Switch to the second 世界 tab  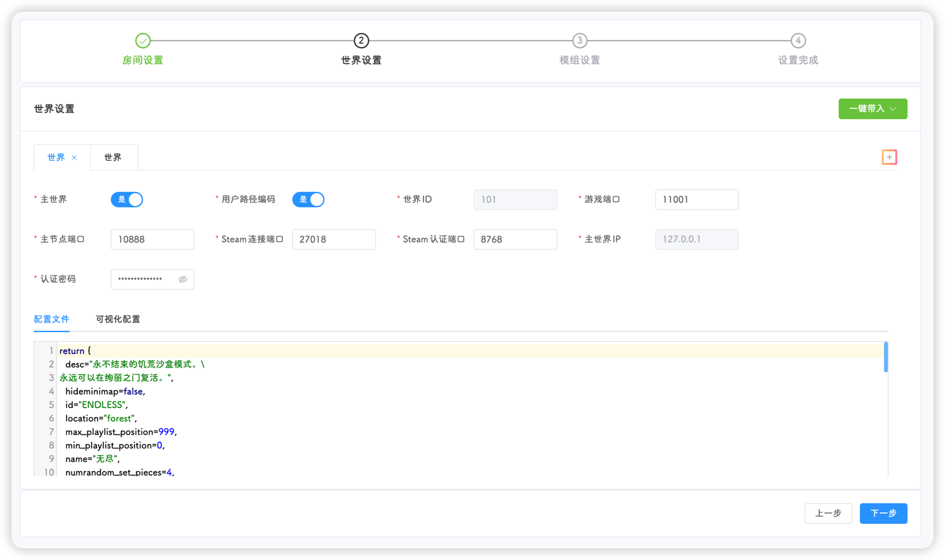pyautogui.click(x=113, y=157)
